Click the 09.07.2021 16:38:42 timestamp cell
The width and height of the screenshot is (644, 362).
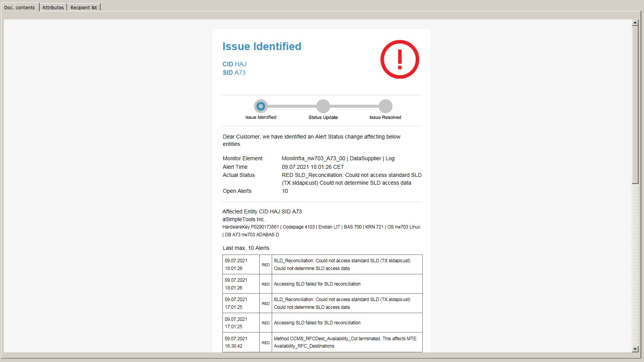click(241, 342)
